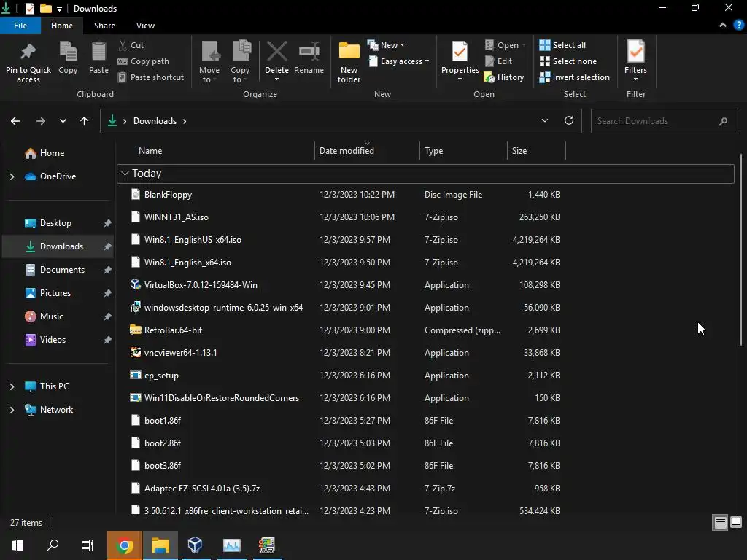The image size is (747, 560).
Task: Select the VirtualBox-7.0.12-159484-Win file icon
Action: point(135,284)
